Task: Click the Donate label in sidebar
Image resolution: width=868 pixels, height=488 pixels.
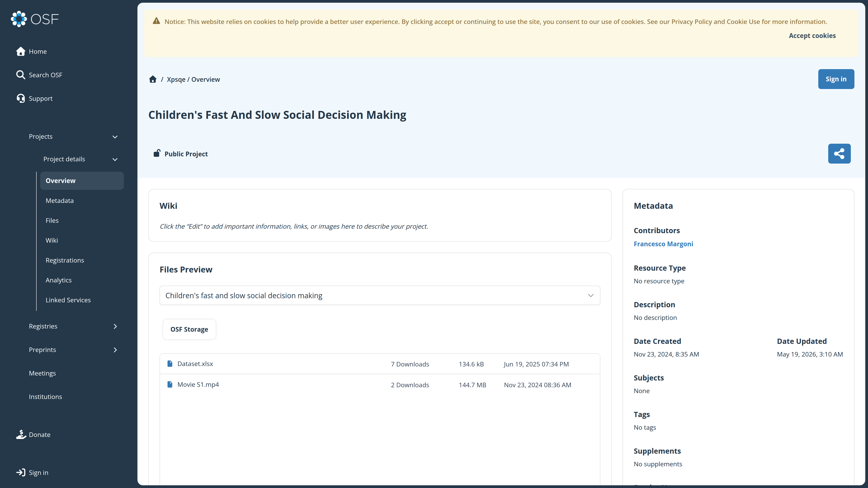Action: [x=40, y=435]
